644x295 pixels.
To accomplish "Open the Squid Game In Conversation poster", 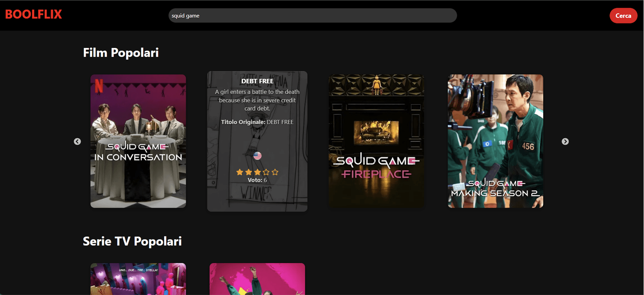I will tap(138, 141).
